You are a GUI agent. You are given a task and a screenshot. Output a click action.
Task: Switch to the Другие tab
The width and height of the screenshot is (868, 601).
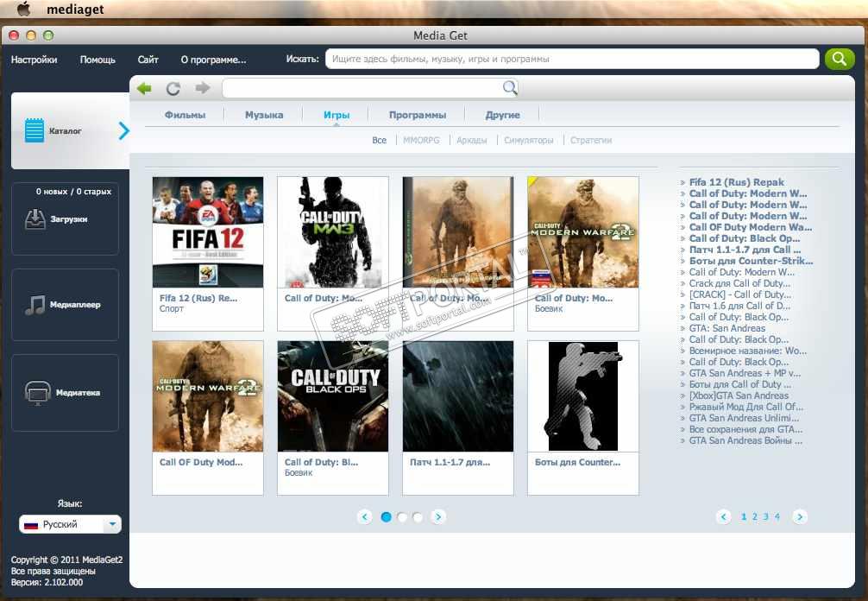[x=503, y=115]
